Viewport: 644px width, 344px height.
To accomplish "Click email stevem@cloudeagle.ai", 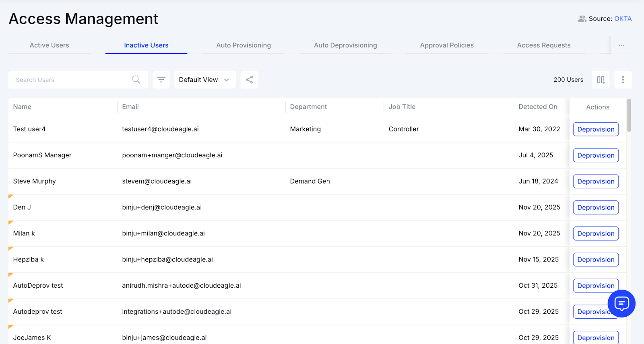I will (x=157, y=181).
